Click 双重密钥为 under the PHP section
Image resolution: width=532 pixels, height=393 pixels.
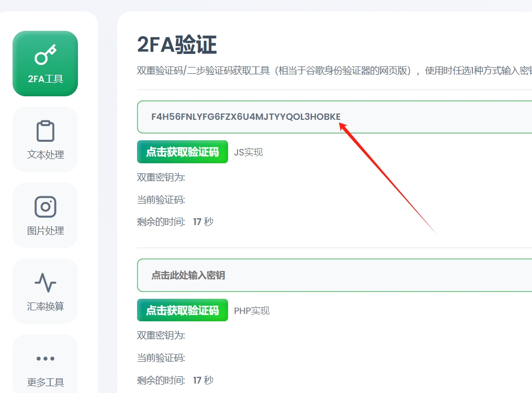click(x=161, y=335)
